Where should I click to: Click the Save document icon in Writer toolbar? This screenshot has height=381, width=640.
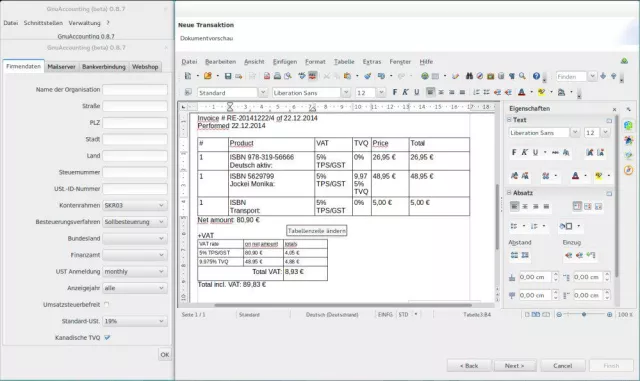tap(228, 76)
